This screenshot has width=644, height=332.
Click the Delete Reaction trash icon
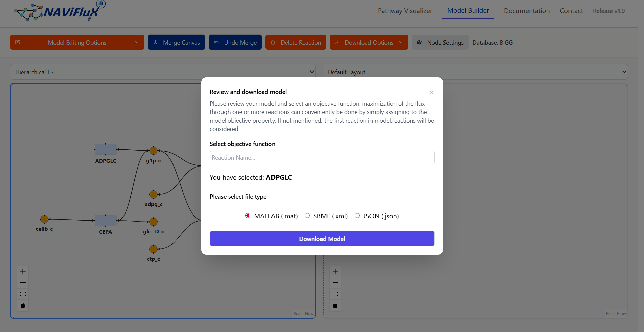tap(274, 42)
